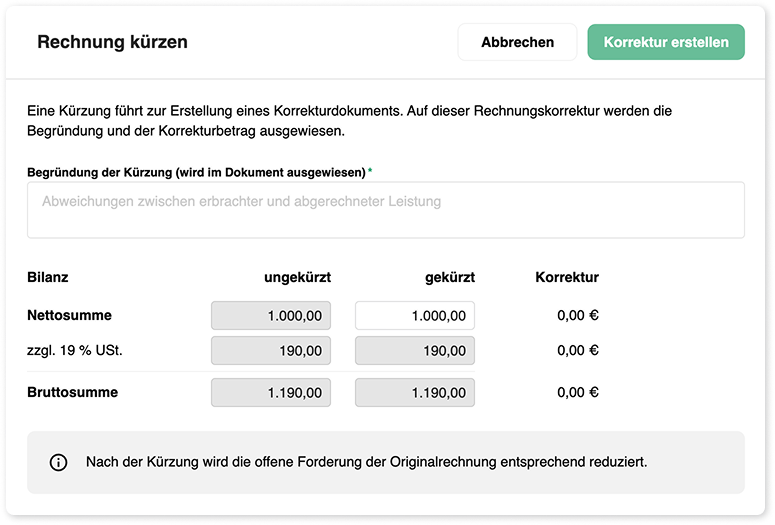The height and width of the screenshot is (525, 775).
Task: Click the Bruttosumme Korrektur amount 0,00 €
Action: [x=578, y=393]
